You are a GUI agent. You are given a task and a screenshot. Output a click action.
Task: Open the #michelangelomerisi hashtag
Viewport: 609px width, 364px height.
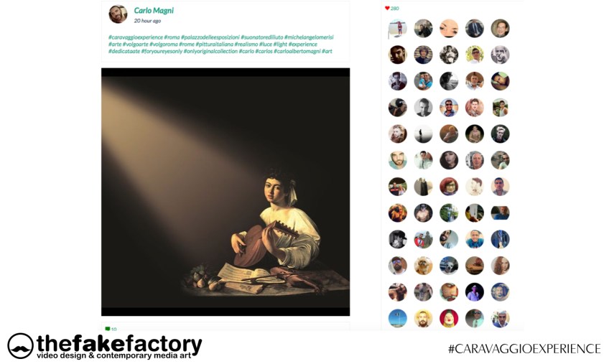click(x=309, y=37)
